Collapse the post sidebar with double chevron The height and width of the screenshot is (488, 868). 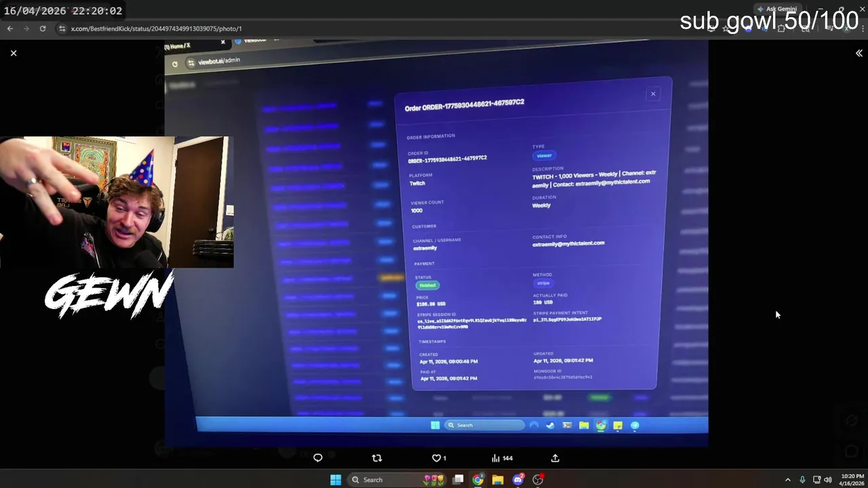[x=859, y=53]
